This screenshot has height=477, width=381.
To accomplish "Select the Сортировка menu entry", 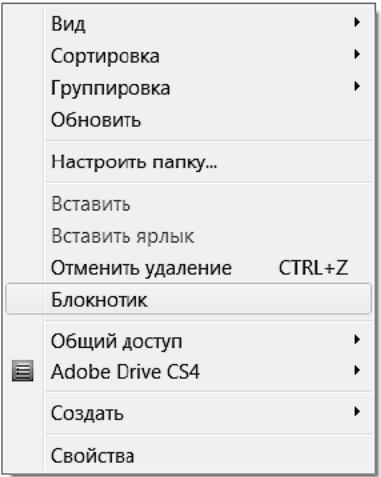I will pyautogui.click(x=189, y=55).
